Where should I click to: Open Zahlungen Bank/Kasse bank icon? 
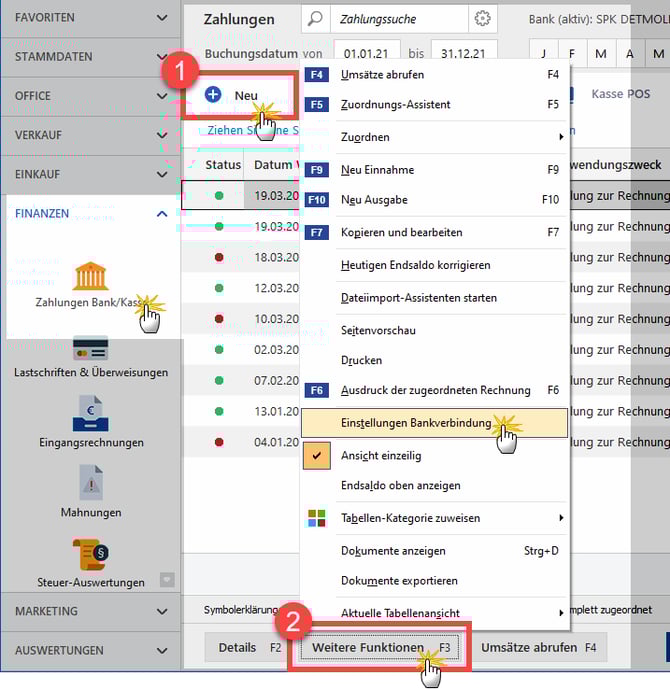coord(91,275)
